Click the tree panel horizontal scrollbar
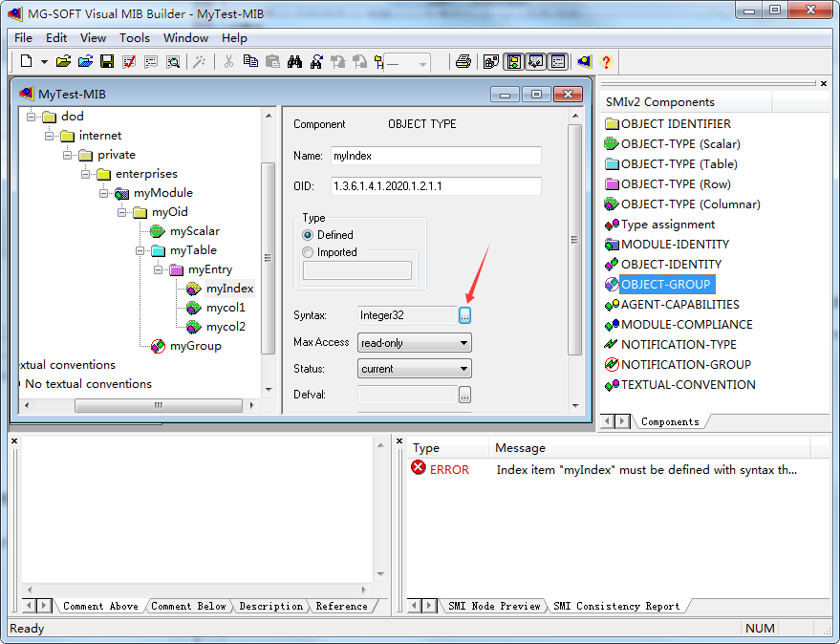 coord(143,405)
